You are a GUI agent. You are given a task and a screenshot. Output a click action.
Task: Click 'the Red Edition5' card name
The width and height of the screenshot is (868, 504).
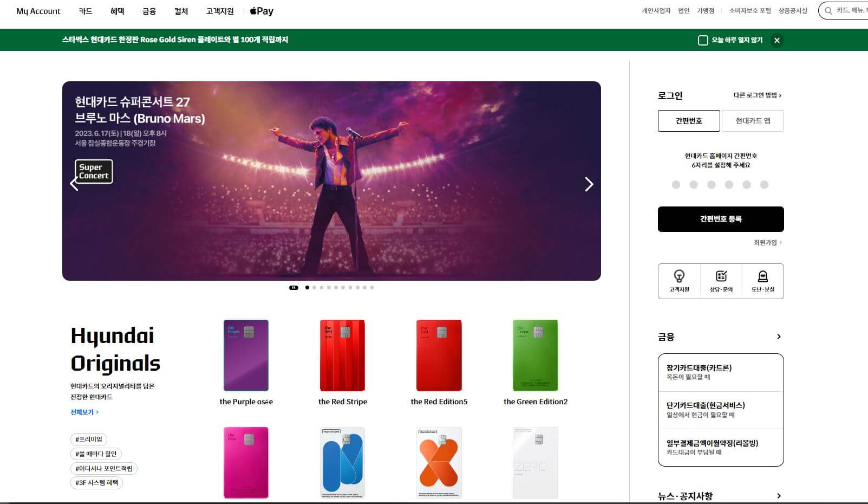point(439,402)
